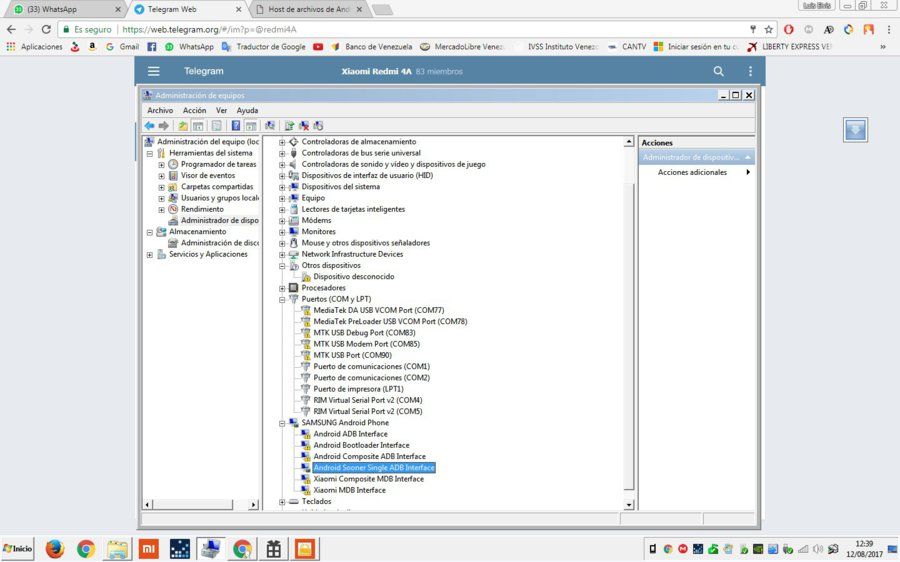Viewport: 900px width, 562px height.
Task: Select Xiaomi Composite MDB Interface
Action: 368,479
